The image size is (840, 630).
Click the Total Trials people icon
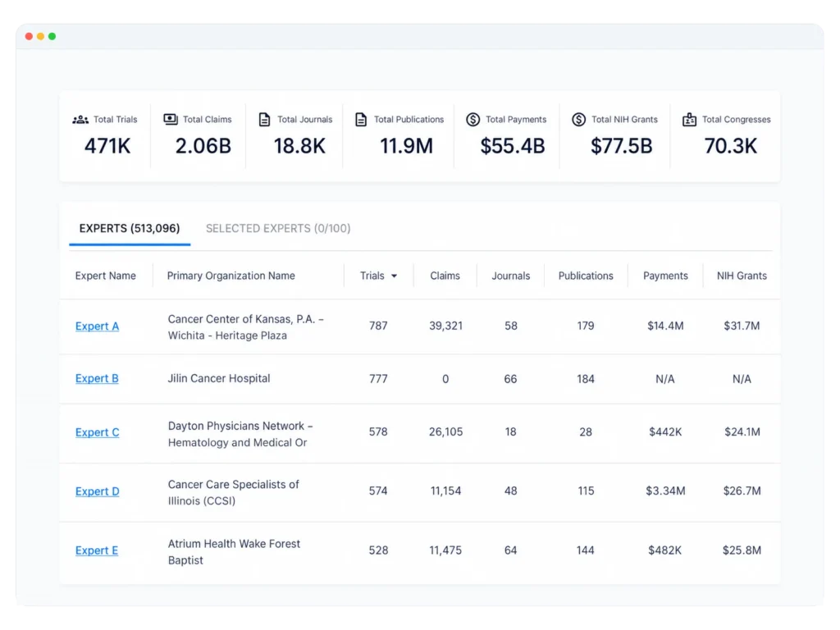pyautogui.click(x=80, y=120)
